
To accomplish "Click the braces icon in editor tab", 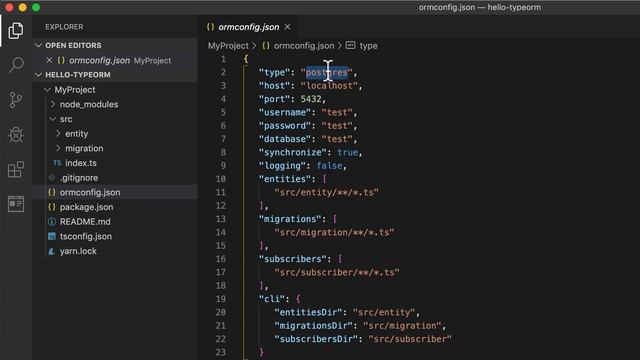I will (211, 27).
